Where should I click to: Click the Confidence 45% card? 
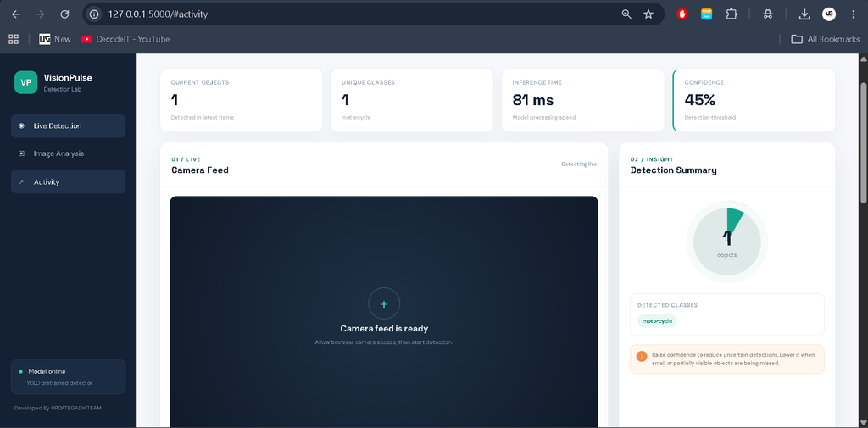[754, 100]
